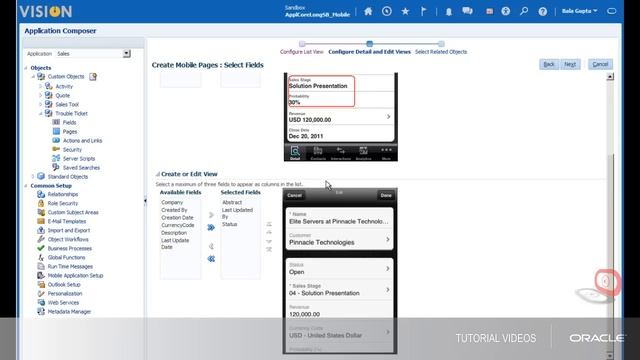Expand the Quote object node
This screenshot has width=640, height=360.
[x=40, y=95]
